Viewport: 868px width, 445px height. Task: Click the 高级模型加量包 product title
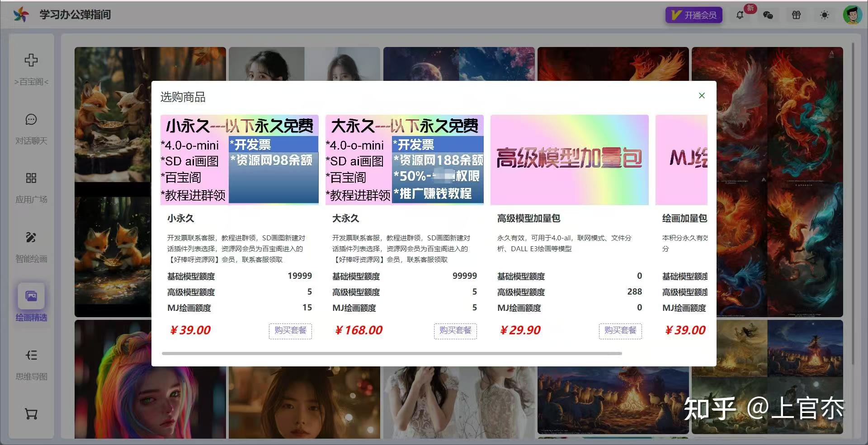[x=529, y=219]
